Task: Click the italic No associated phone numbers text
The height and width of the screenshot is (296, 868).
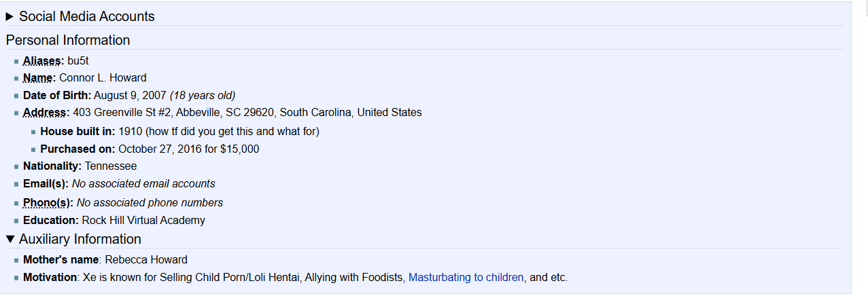Action: click(x=150, y=202)
